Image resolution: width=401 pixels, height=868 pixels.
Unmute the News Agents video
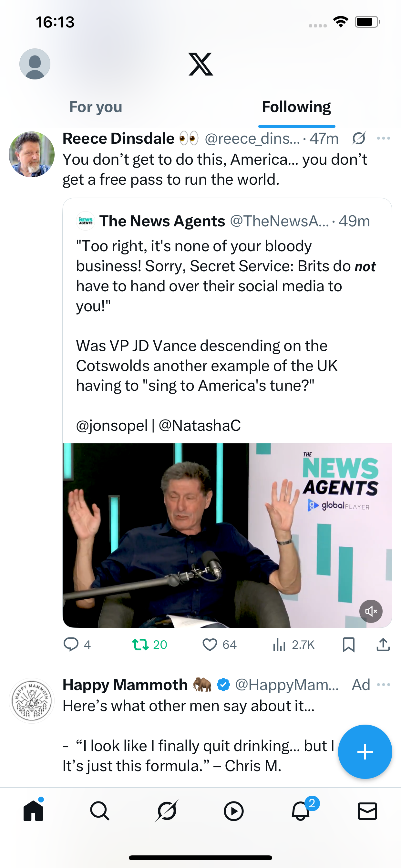[x=371, y=611]
